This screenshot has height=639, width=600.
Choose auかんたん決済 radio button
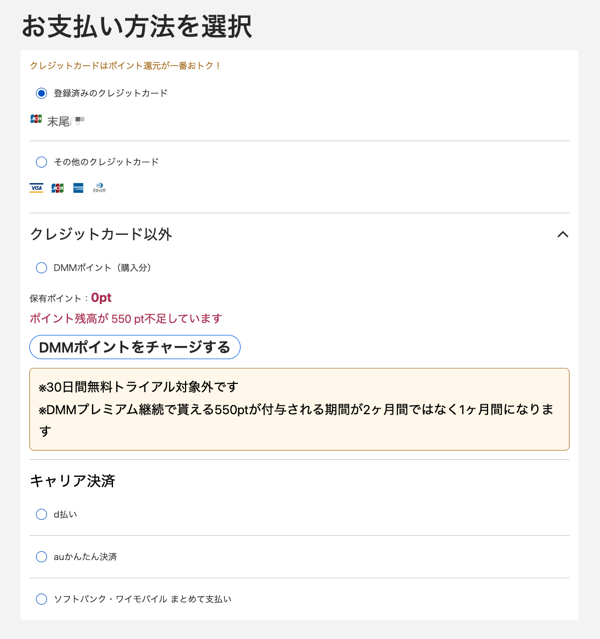point(41,557)
